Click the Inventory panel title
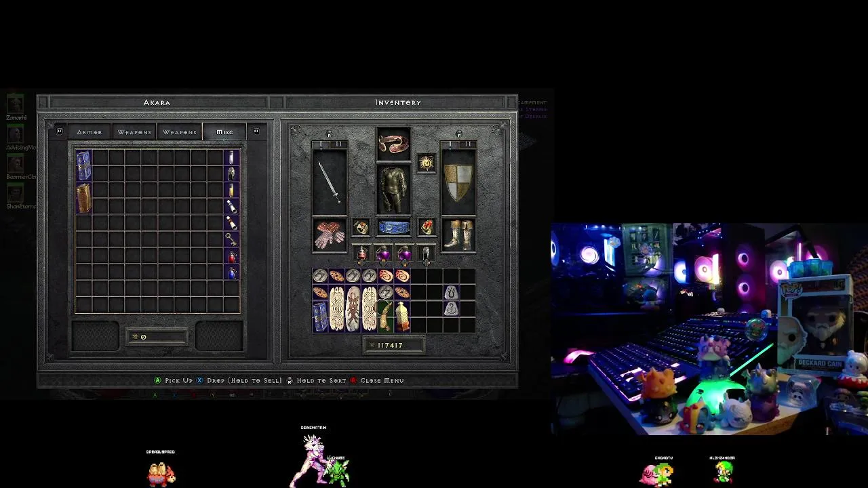 pyautogui.click(x=398, y=102)
